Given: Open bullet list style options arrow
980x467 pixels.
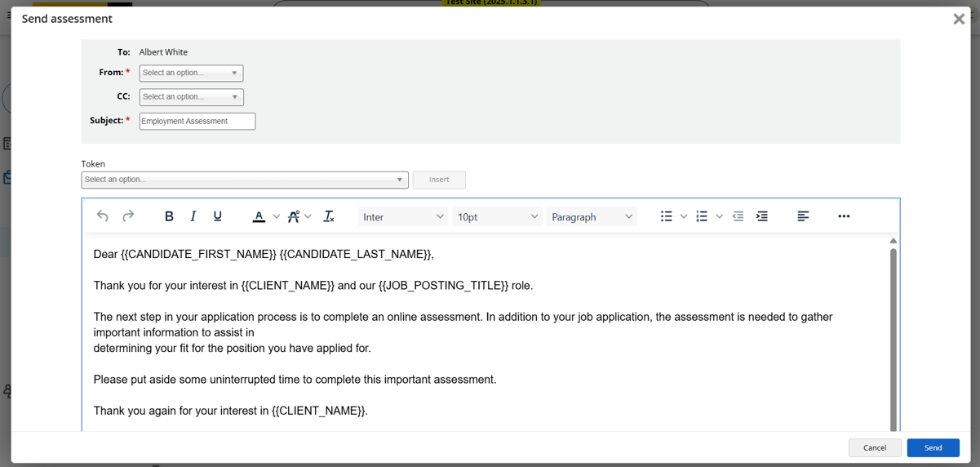Looking at the screenshot, I should pyautogui.click(x=684, y=216).
